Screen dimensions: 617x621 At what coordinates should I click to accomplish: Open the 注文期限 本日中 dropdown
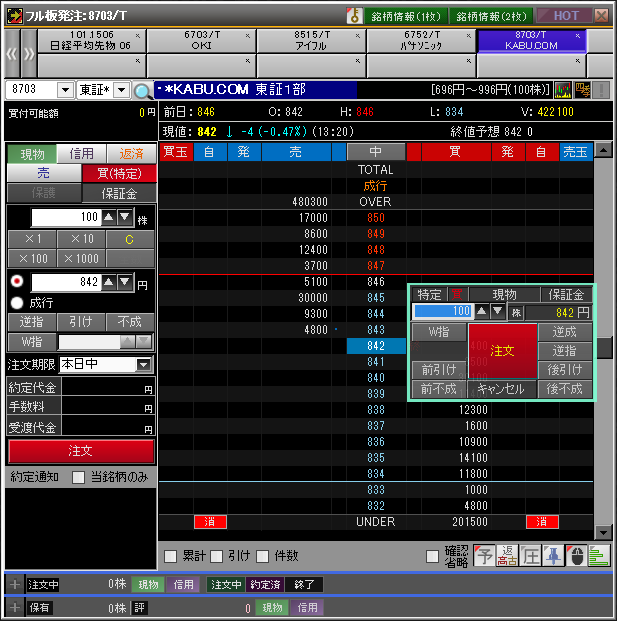[x=143, y=365]
